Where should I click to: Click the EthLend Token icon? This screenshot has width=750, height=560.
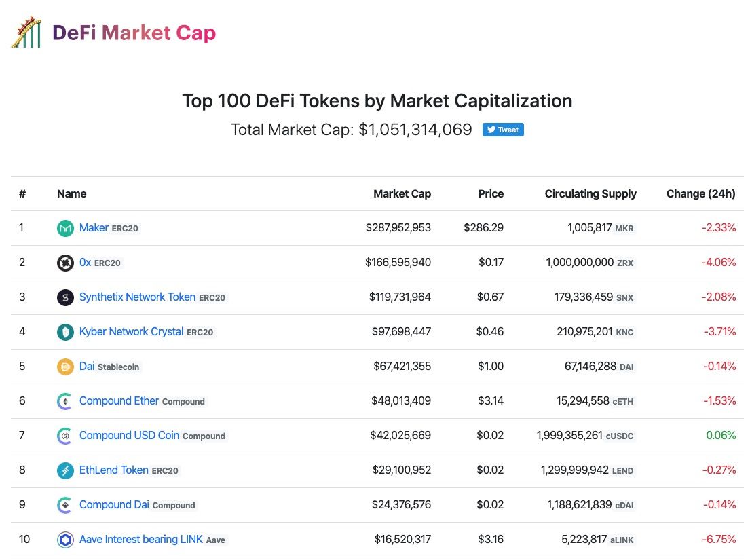(64, 470)
